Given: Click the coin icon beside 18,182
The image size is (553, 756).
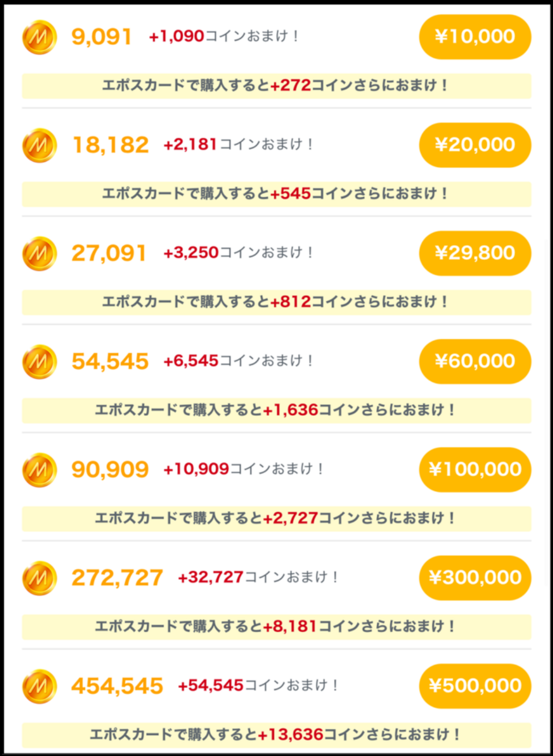Looking at the screenshot, I should click(x=39, y=145).
